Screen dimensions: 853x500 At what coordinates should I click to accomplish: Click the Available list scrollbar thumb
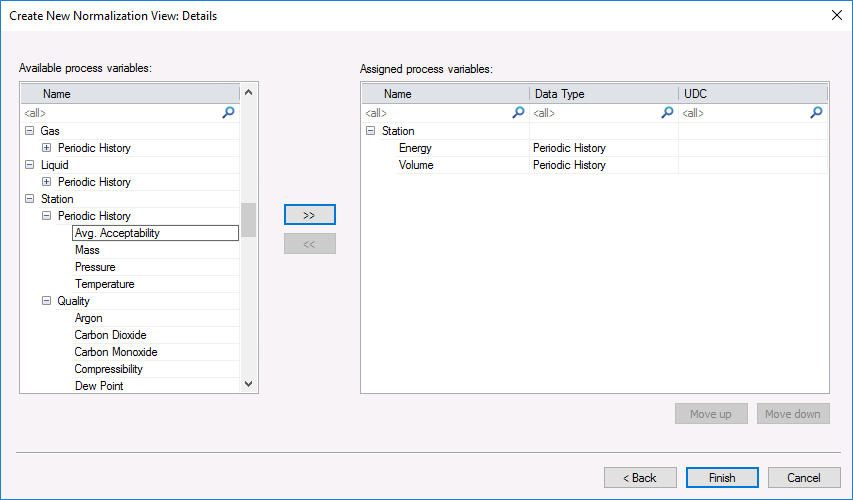click(249, 220)
